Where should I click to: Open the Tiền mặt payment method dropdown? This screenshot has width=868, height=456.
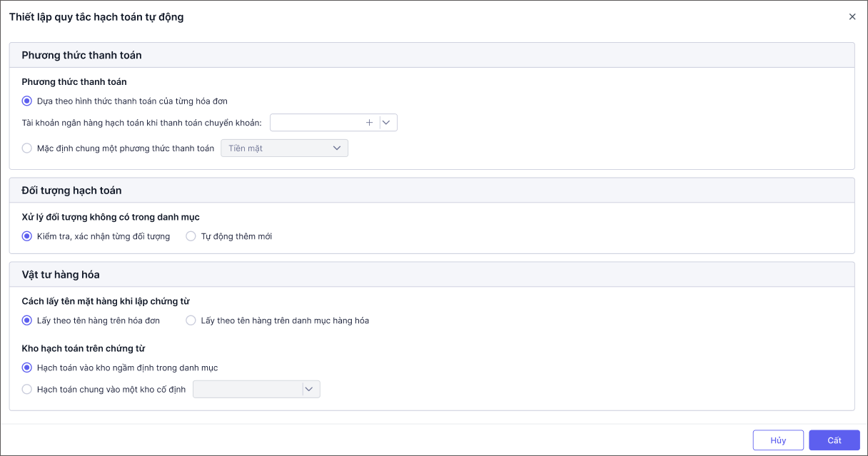(284, 148)
